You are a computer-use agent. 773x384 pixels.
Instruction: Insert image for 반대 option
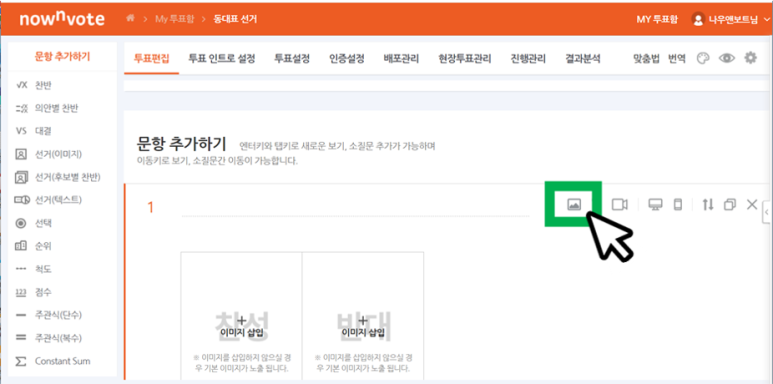(x=363, y=326)
